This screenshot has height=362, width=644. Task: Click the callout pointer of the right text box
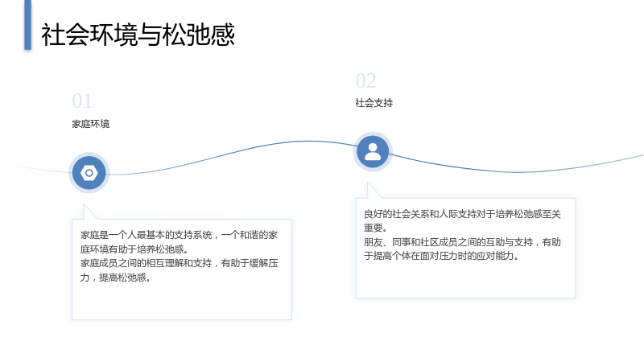coord(373,191)
